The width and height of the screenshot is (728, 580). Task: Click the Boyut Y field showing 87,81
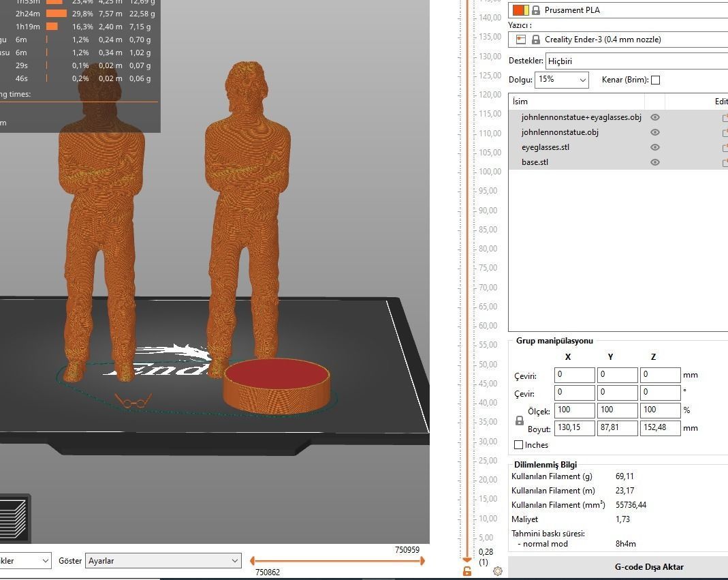[617, 427]
